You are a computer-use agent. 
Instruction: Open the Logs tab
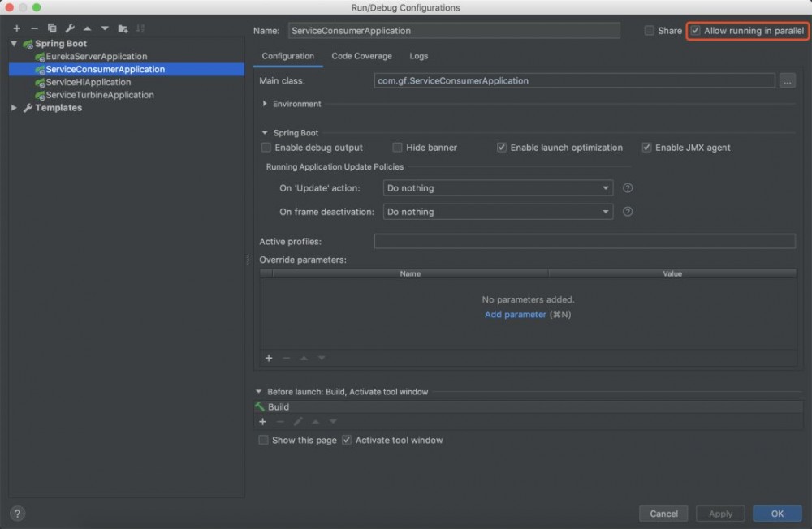pyautogui.click(x=418, y=56)
